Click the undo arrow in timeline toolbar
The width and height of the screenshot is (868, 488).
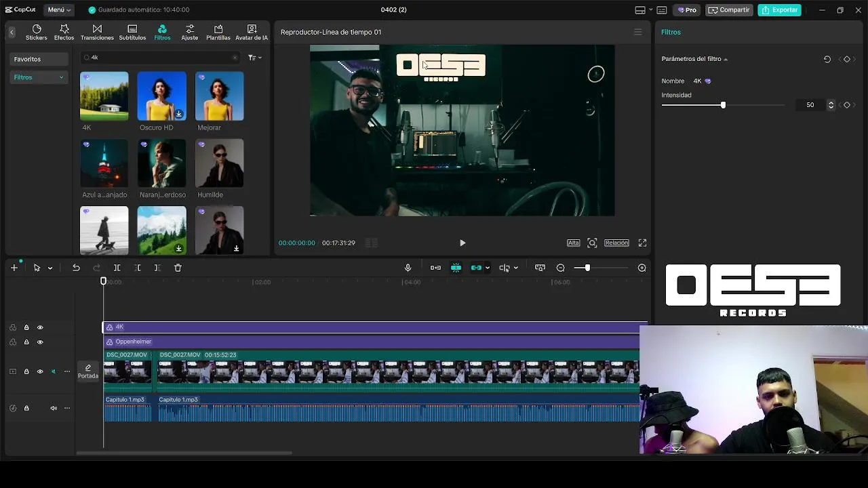click(76, 268)
